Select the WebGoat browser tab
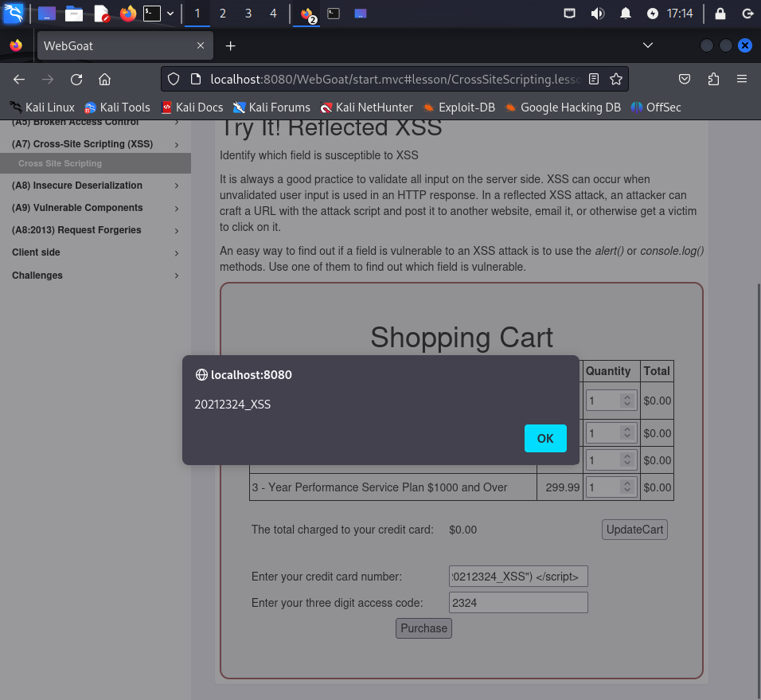The height and width of the screenshot is (700, 761). (125, 45)
